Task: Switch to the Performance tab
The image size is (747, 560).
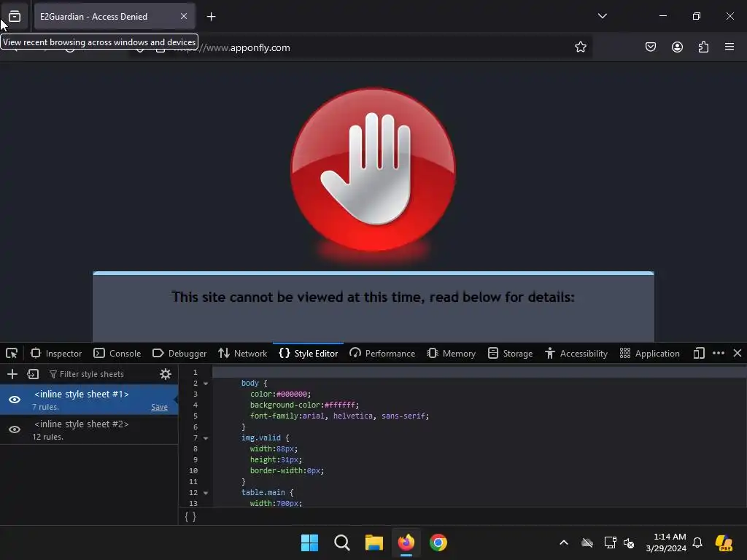Action: click(382, 354)
